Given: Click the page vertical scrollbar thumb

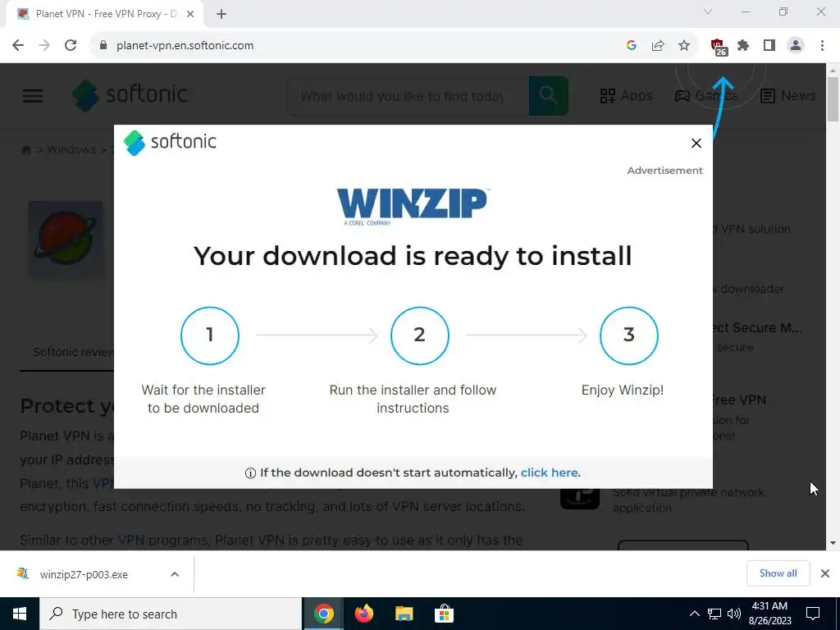Looking at the screenshot, I should click(x=833, y=99).
